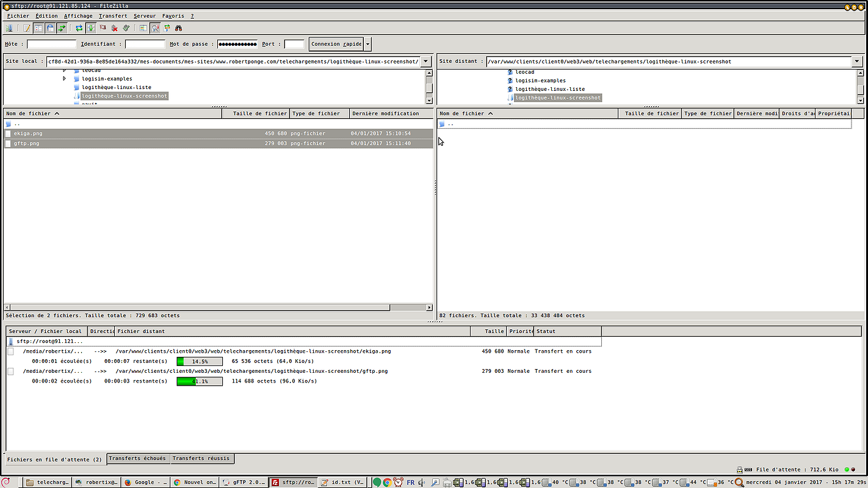Open the ? help menu

tap(192, 16)
